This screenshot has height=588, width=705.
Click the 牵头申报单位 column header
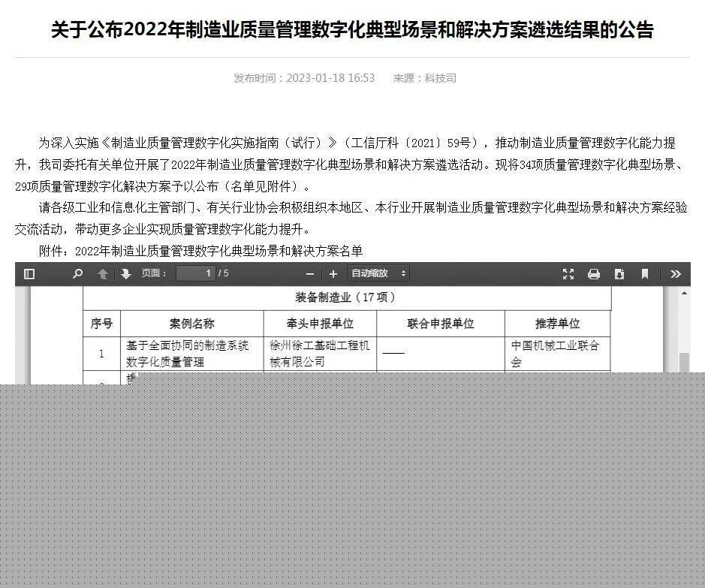[x=320, y=324]
